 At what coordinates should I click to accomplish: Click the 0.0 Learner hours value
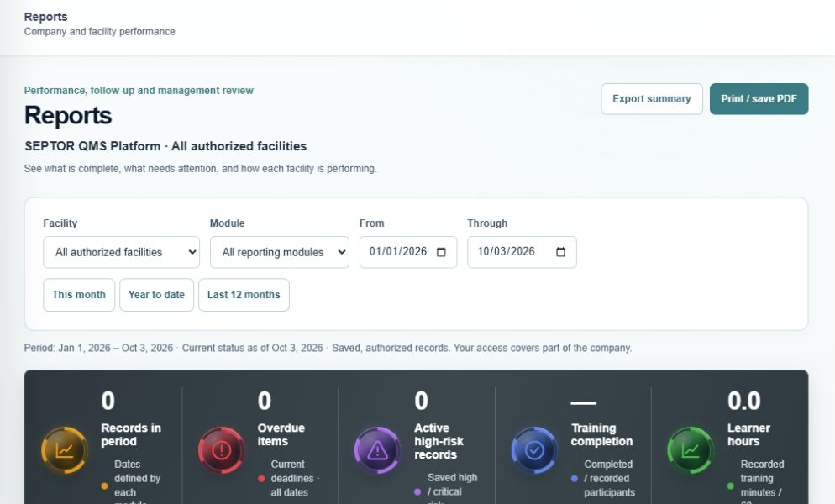tap(744, 401)
